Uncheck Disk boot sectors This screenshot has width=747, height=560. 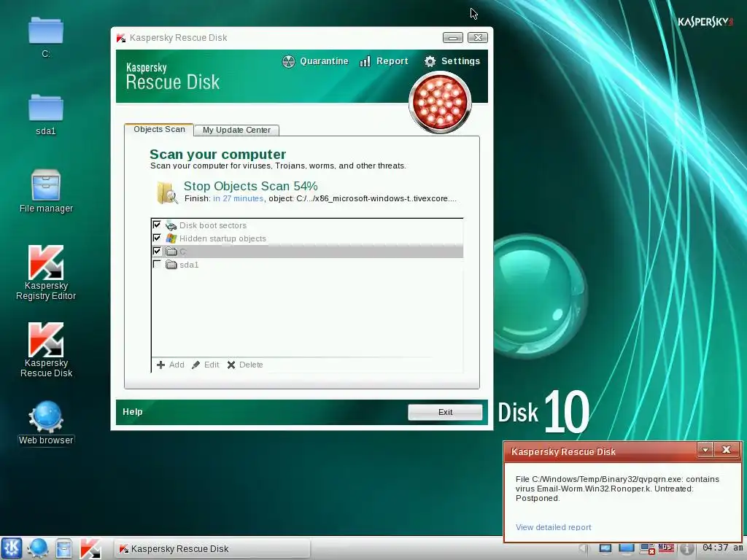click(157, 225)
